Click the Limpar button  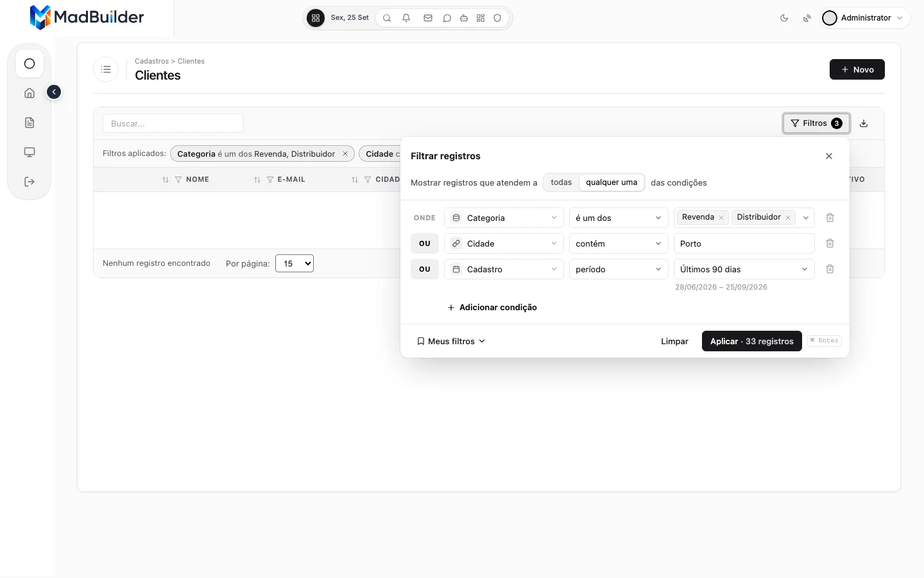click(674, 341)
